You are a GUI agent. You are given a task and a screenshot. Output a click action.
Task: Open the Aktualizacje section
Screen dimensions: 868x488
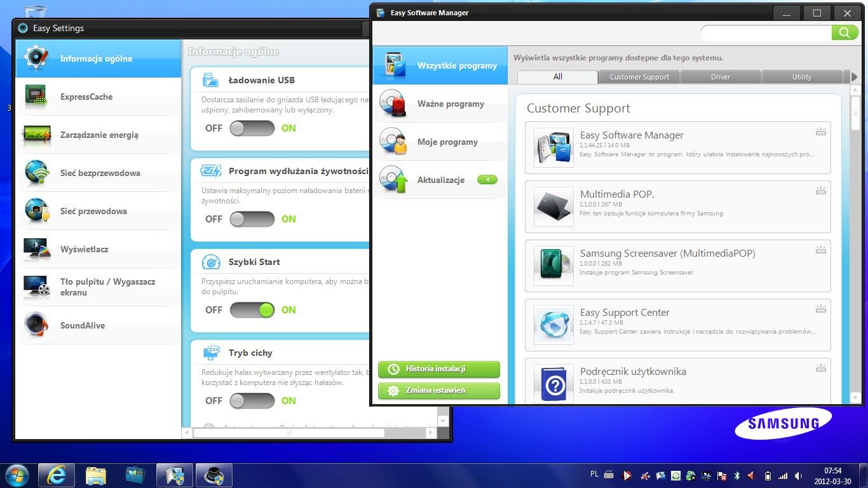pos(440,180)
